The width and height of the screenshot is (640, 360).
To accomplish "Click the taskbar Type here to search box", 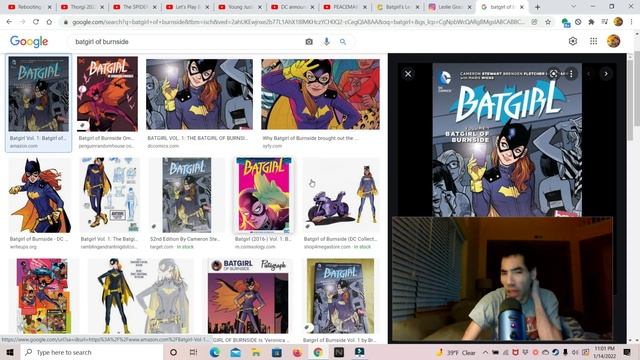I will click(x=92, y=352).
